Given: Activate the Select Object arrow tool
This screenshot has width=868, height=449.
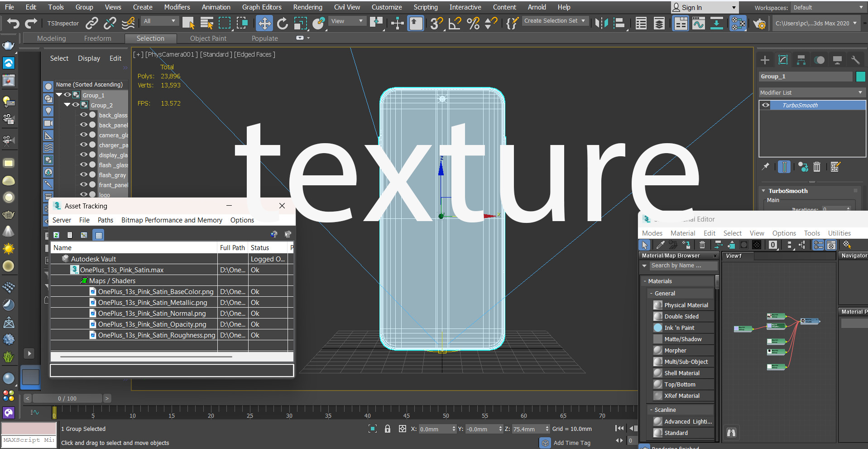Looking at the screenshot, I should 188,23.
